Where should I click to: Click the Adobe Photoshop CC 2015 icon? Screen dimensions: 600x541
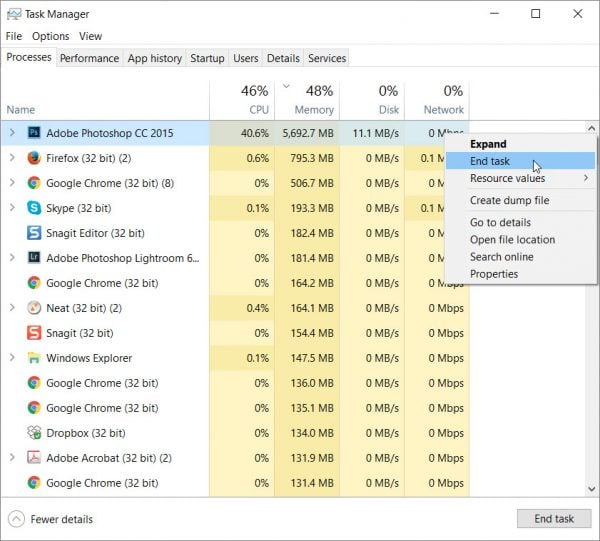click(34, 133)
